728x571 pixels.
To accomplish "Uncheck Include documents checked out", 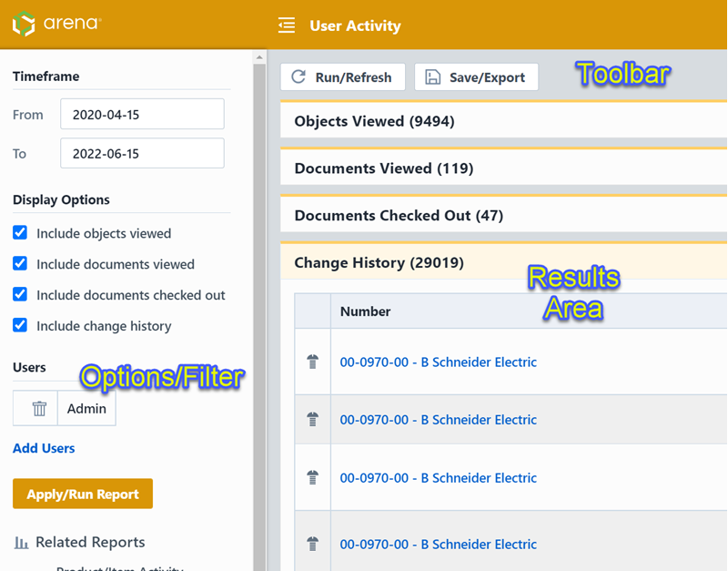I will click(x=20, y=294).
